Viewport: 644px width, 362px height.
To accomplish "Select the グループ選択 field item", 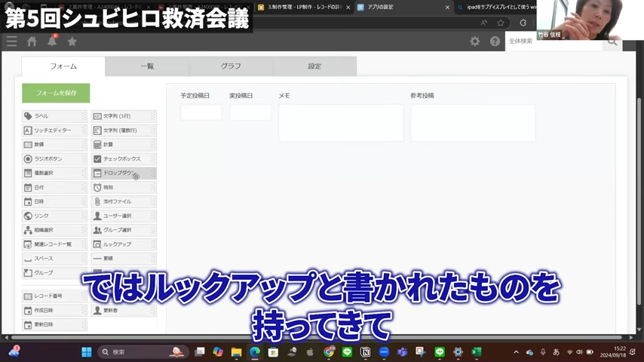I will 124,230.
